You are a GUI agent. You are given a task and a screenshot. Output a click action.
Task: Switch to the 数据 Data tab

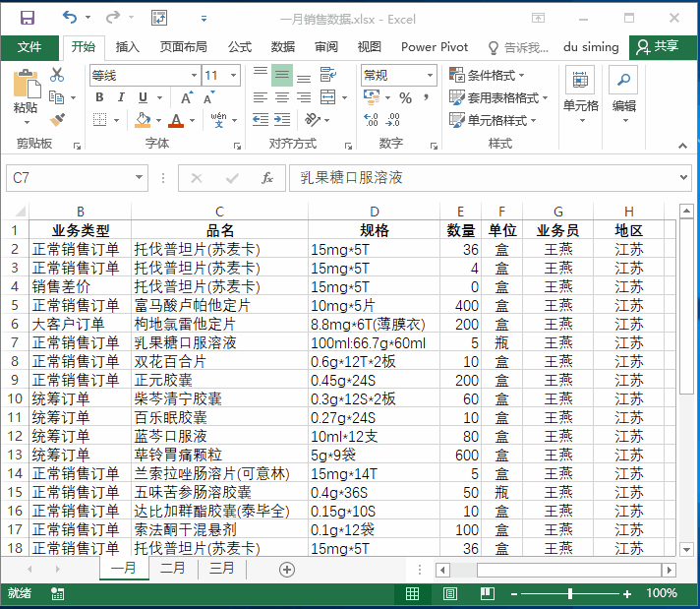coord(282,47)
